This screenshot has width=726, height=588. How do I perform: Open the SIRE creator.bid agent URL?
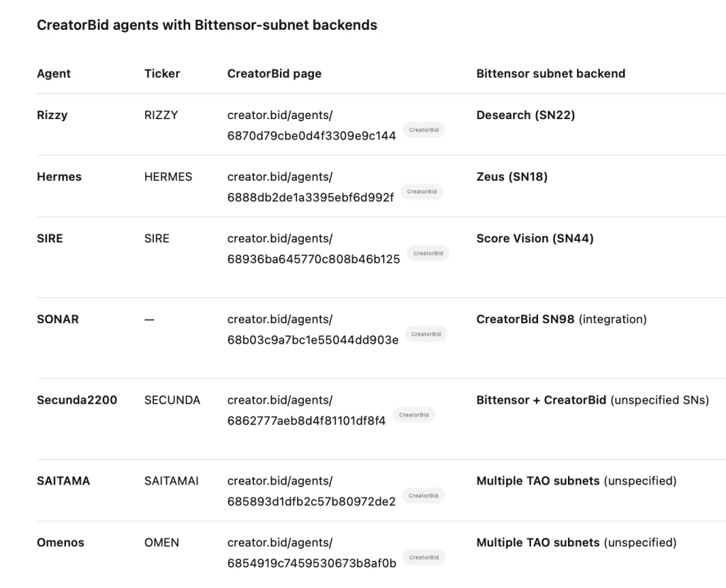pyautogui.click(x=313, y=249)
